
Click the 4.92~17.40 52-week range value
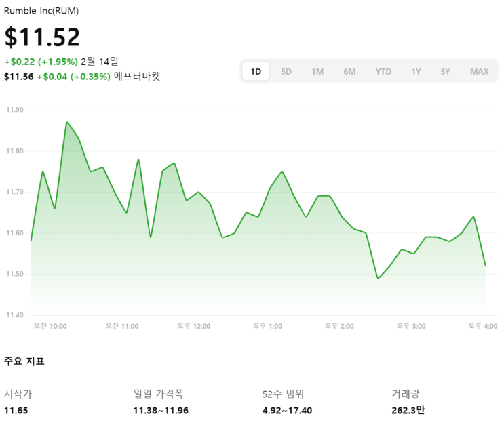[288, 411]
